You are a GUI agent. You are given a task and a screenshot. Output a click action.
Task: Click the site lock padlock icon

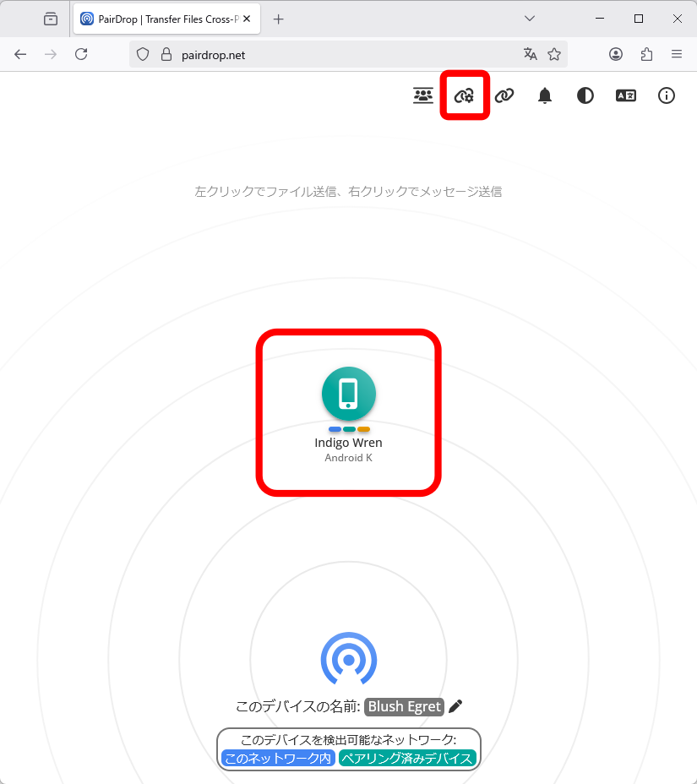click(166, 55)
